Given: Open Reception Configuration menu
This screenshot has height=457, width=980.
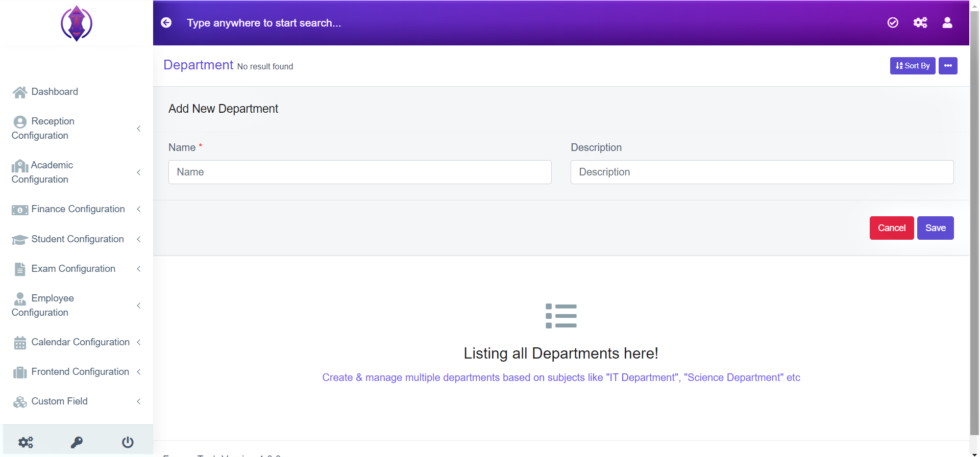Looking at the screenshot, I should tap(77, 129).
